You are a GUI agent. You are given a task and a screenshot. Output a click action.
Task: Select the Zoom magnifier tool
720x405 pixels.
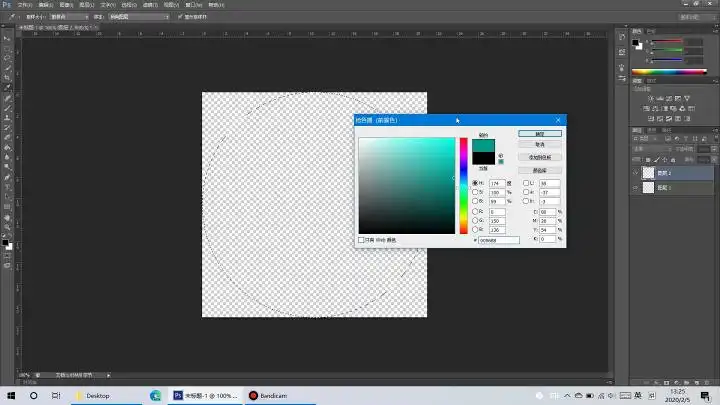pos(8,228)
